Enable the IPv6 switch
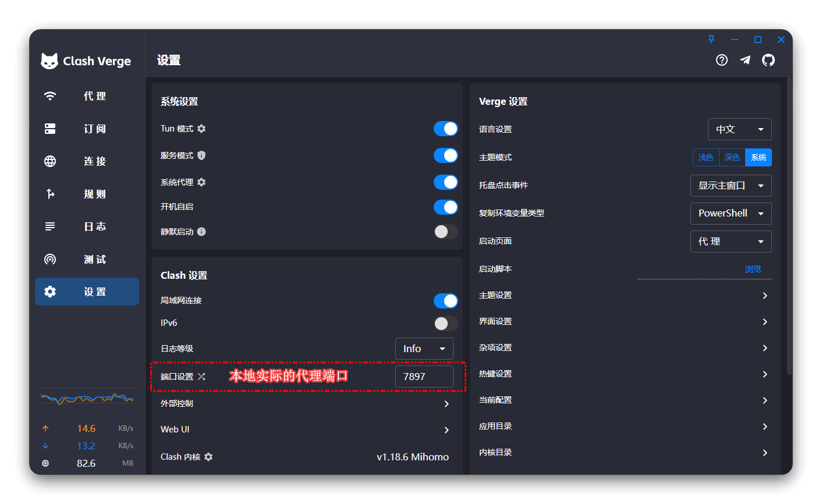This screenshot has height=504, width=822. pos(446,323)
